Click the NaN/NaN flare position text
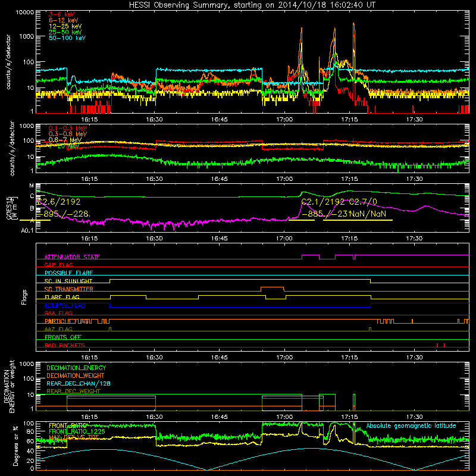 tap(367, 214)
